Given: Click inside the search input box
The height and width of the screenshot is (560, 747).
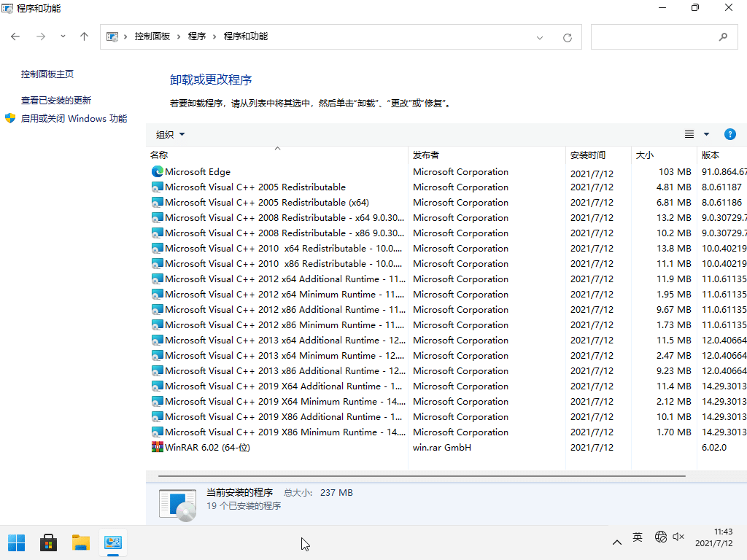Looking at the screenshot, I should [664, 36].
